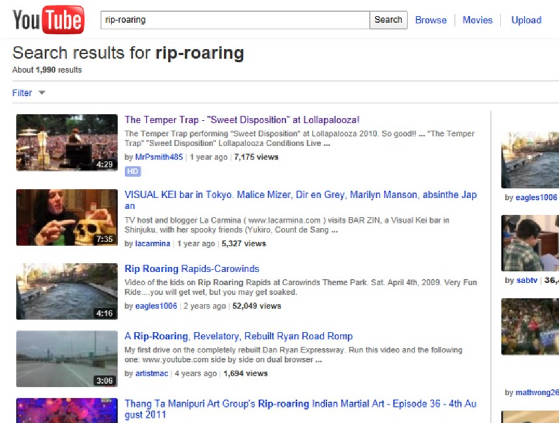Open Thang Ta Manipuri Art Group title
The image size is (560, 424).
pyautogui.click(x=300, y=409)
